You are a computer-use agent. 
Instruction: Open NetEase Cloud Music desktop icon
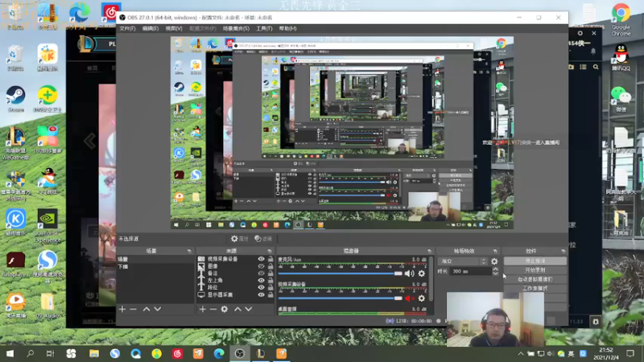[110, 14]
